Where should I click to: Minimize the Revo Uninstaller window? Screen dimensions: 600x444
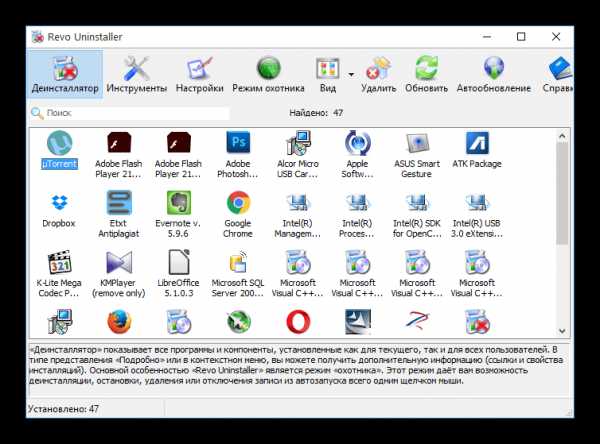[487, 37]
